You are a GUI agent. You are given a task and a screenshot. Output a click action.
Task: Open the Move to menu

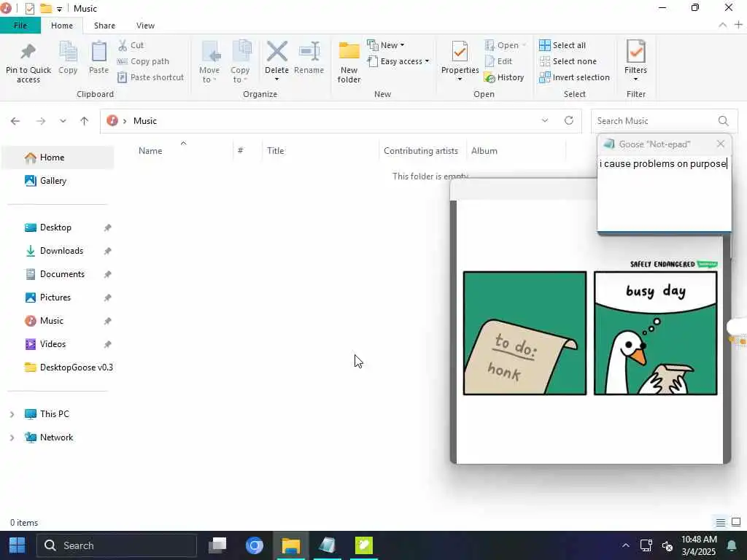[x=209, y=62]
